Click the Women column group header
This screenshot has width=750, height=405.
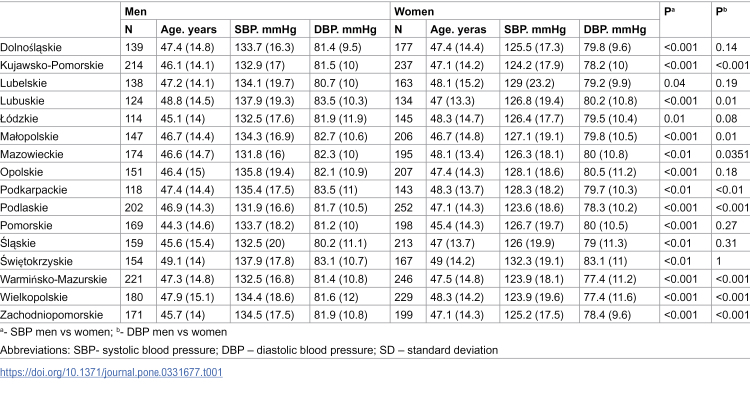(414, 11)
